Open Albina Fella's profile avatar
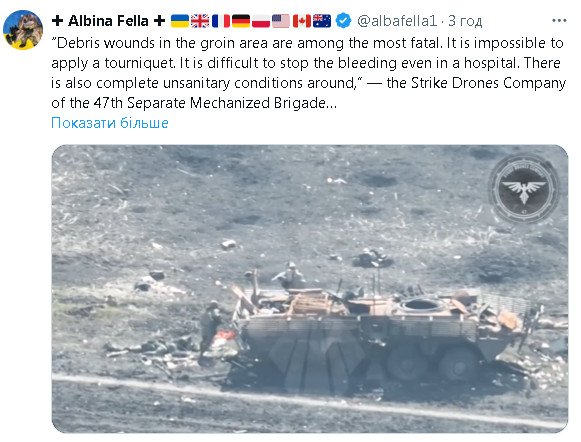 coord(23,30)
